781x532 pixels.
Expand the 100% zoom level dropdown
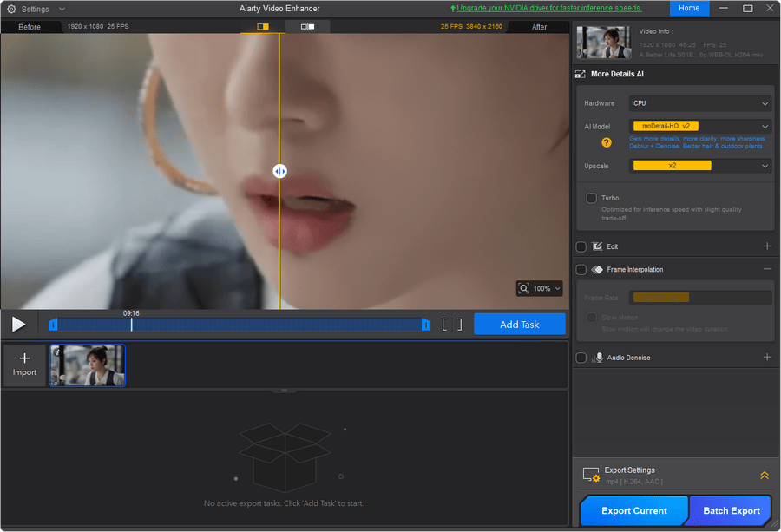pyautogui.click(x=558, y=288)
